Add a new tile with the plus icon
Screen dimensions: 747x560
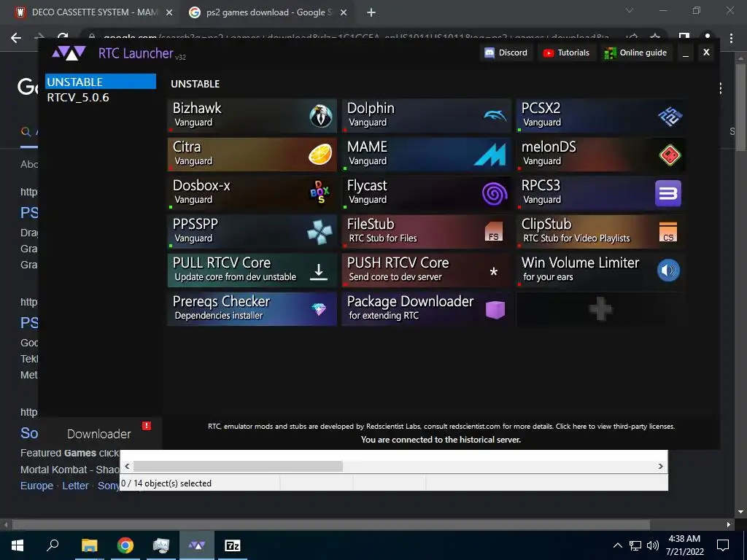600,309
